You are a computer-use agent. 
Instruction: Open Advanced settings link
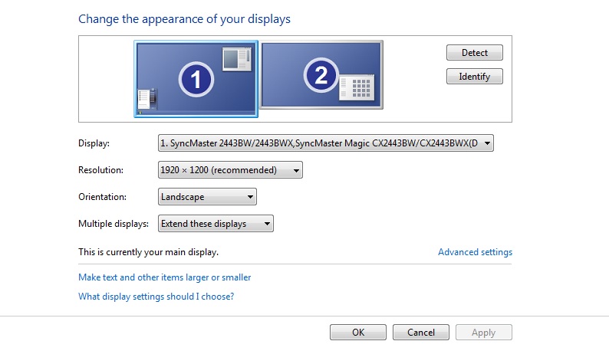click(x=475, y=252)
